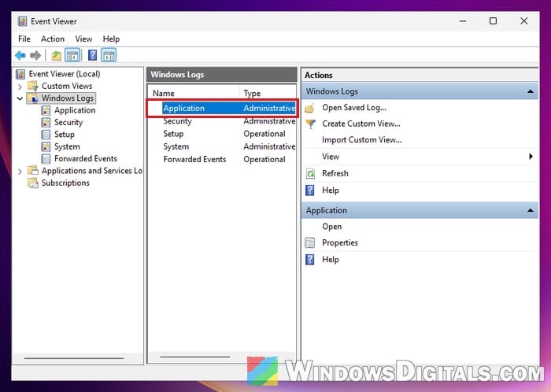Select Application in the tree pane

(x=75, y=110)
